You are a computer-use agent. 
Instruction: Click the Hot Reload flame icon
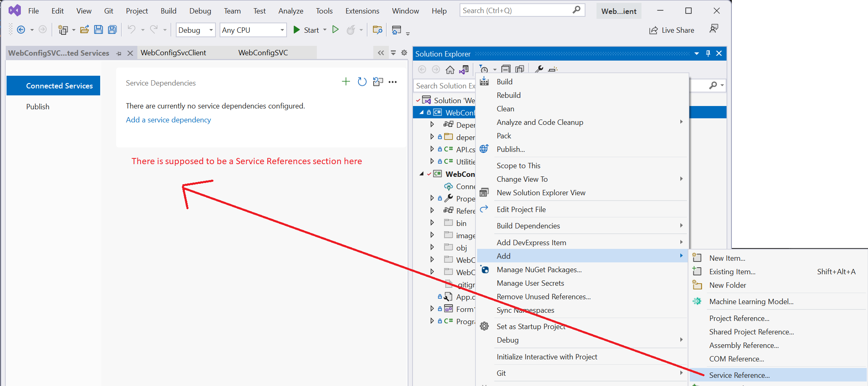point(351,29)
